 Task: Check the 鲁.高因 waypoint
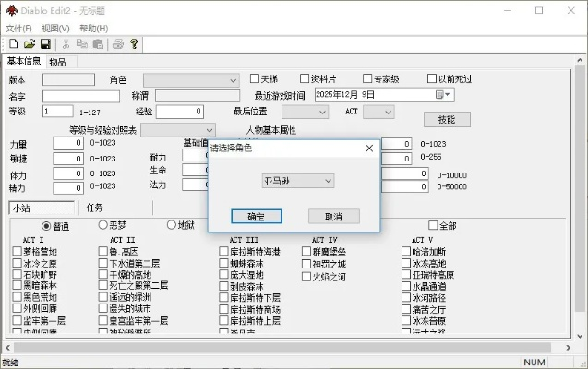[x=103, y=251]
